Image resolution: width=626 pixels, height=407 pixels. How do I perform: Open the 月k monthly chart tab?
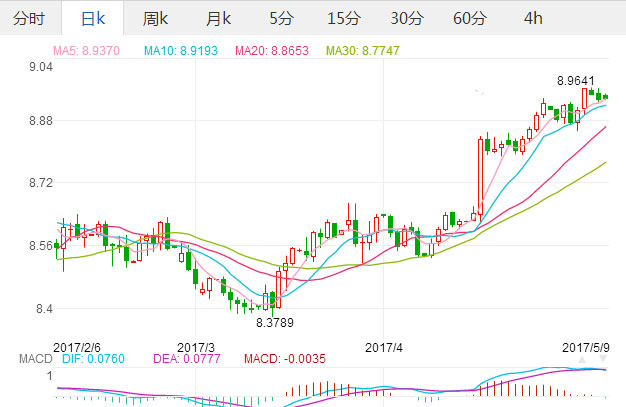pos(218,18)
